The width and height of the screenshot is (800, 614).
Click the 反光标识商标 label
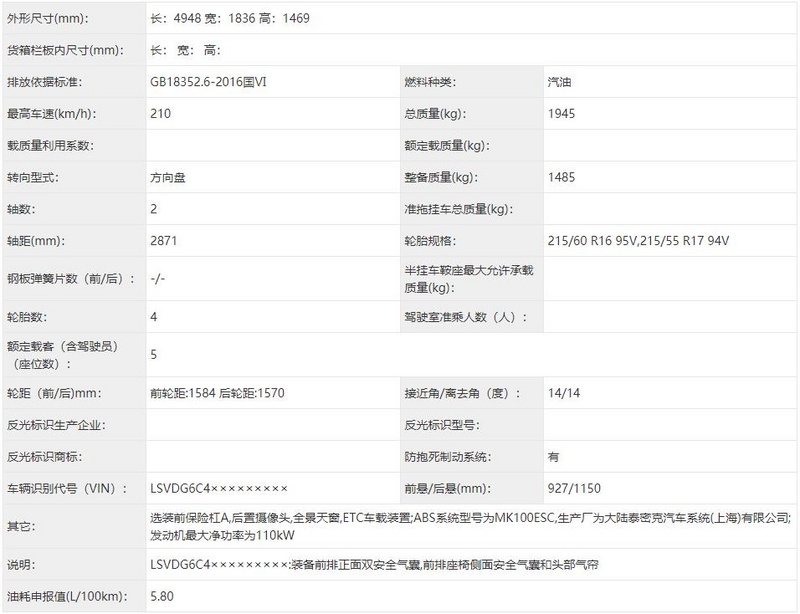[x=44, y=457]
